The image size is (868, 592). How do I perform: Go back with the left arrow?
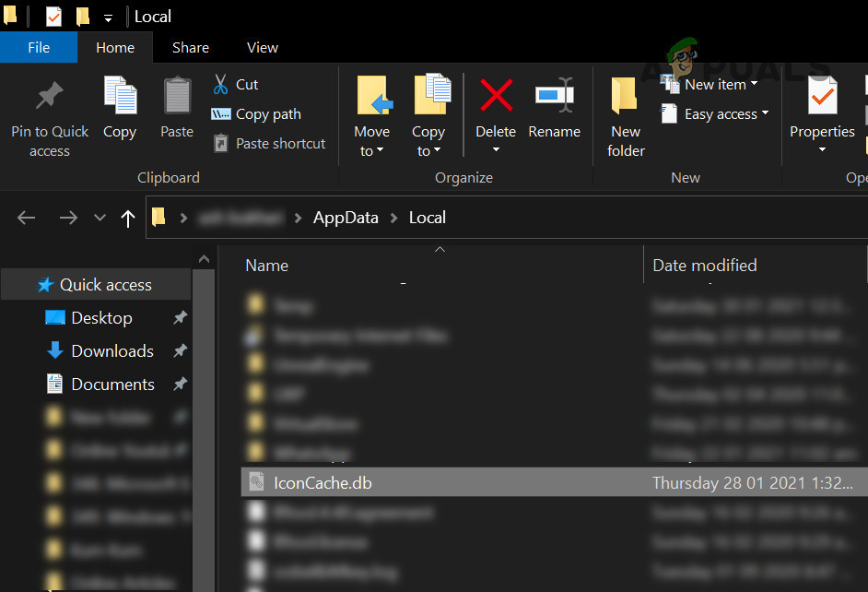click(26, 218)
